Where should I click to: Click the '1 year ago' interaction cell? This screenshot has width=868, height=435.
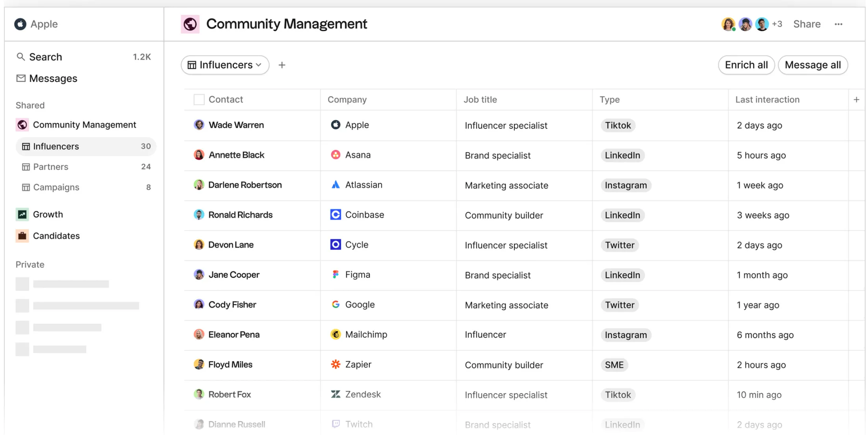tap(758, 305)
